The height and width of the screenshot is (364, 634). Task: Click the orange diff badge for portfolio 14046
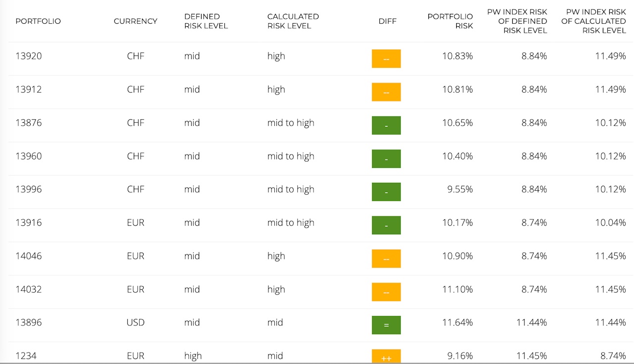[386, 259]
